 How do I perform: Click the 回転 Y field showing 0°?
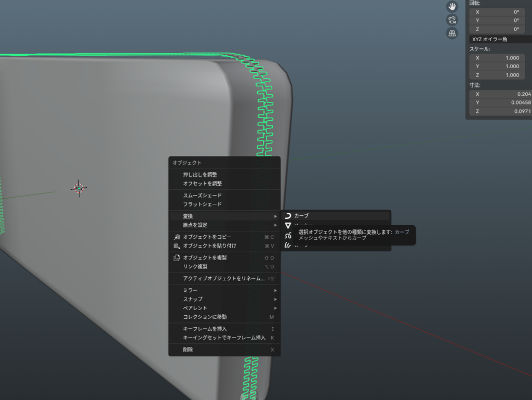coord(497,20)
